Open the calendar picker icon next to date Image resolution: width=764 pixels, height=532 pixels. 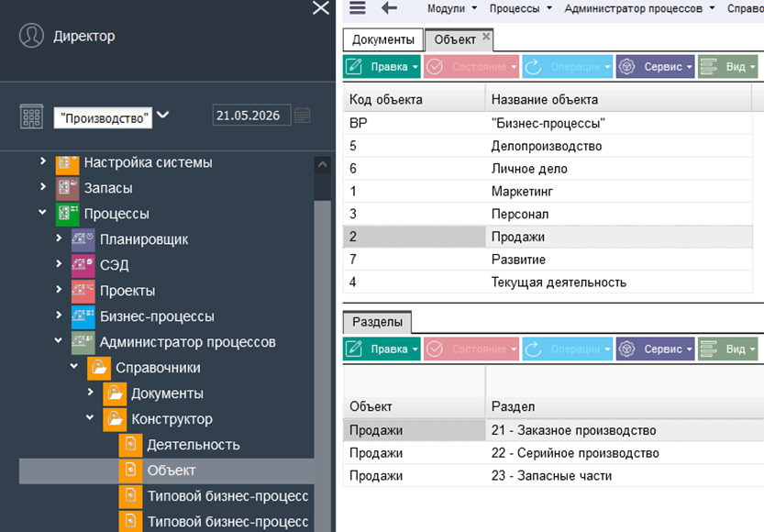(302, 116)
